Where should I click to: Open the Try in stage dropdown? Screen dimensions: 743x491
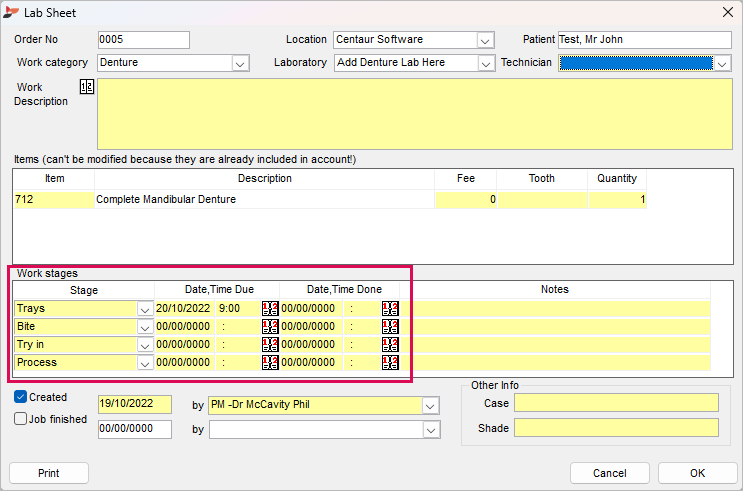tap(144, 345)
